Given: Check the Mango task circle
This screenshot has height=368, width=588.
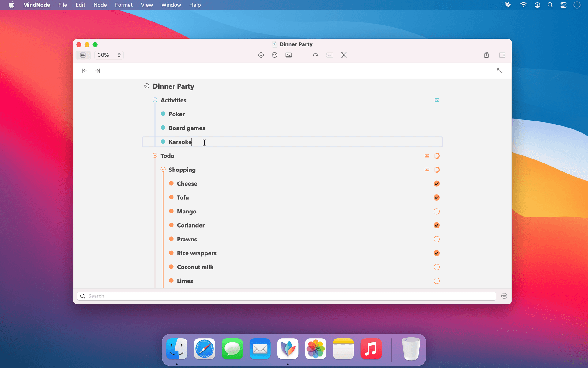Looking at the screenshot, I should pos(436,211).
